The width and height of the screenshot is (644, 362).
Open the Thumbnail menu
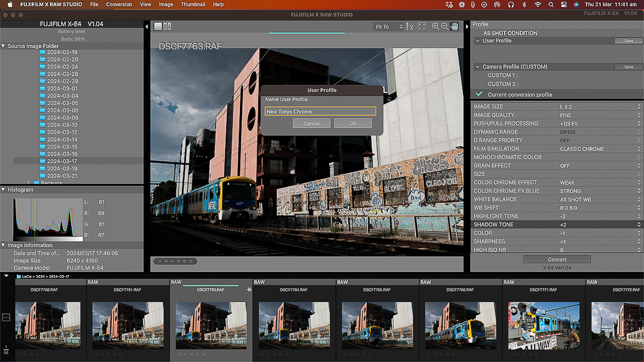coord(193,4)
